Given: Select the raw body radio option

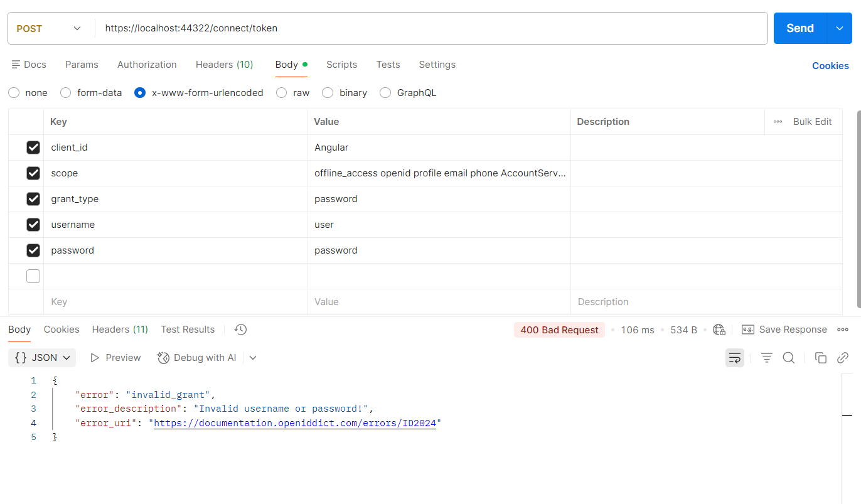Looking at the screenshot, I should tap(282, 93).
